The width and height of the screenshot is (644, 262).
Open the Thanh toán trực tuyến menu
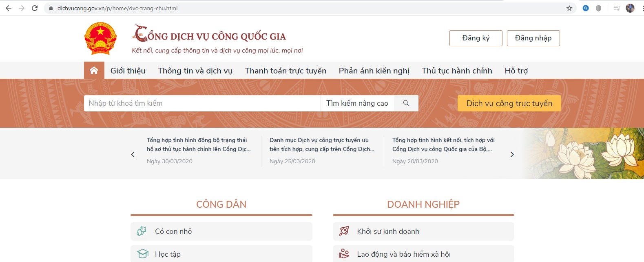(x=285, y=71)
